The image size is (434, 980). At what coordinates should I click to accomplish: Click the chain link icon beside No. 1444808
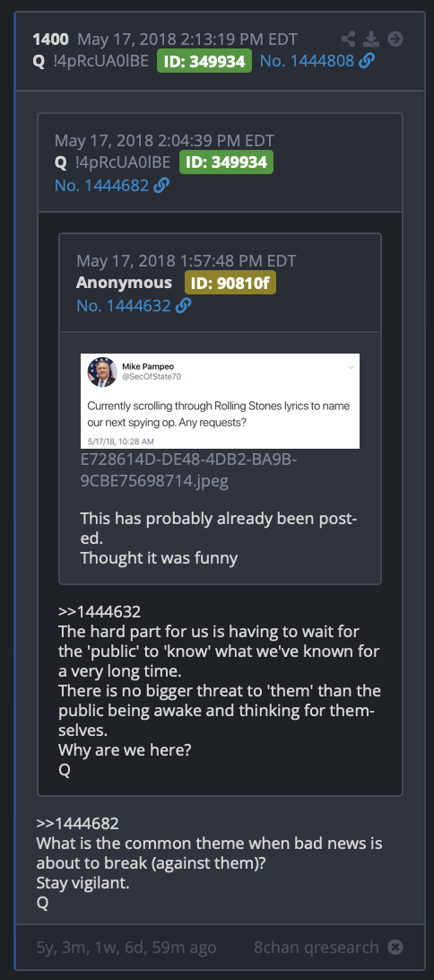[x=367, y=61]
